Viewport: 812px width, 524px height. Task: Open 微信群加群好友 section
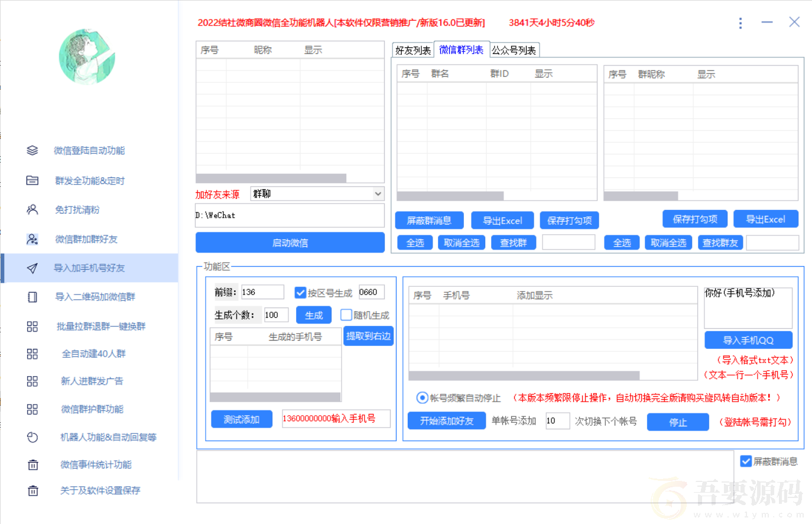pyautogui.click(x=86, y=239)
